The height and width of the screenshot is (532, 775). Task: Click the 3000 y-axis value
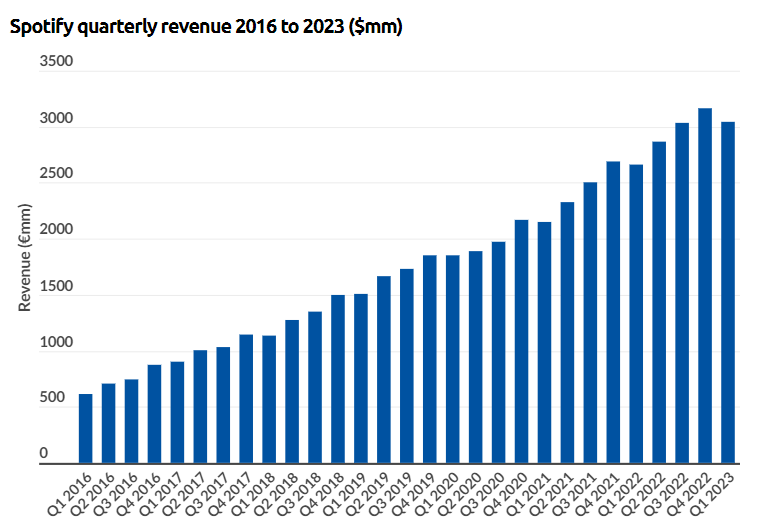pyautogui.click(x=56, y=118)
